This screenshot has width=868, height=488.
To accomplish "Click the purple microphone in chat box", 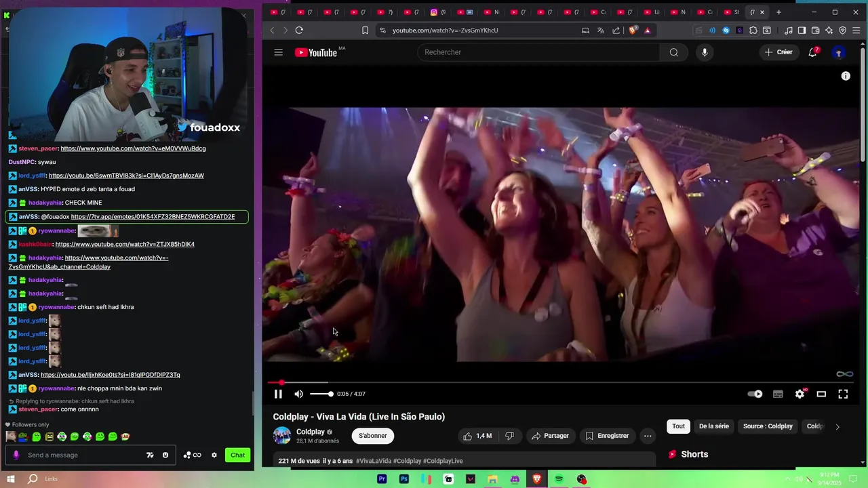I will [x=16, y=455].
